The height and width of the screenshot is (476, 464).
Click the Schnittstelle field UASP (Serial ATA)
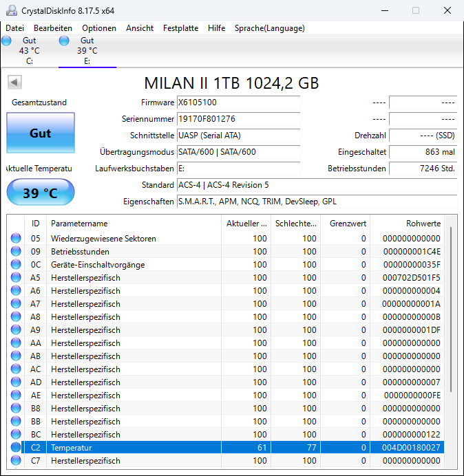click(x=238, y=136)
